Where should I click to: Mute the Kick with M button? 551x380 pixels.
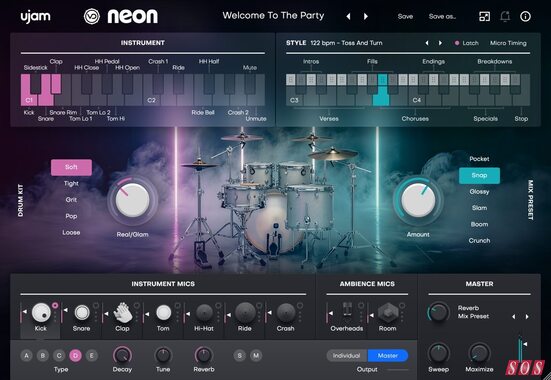click(256, 355)
